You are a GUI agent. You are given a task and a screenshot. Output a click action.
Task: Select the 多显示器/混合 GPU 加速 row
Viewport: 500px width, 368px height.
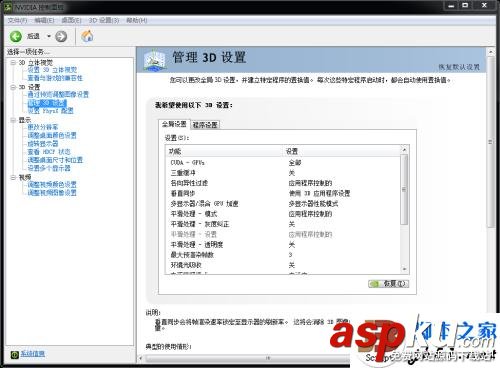tap(283, 204)
